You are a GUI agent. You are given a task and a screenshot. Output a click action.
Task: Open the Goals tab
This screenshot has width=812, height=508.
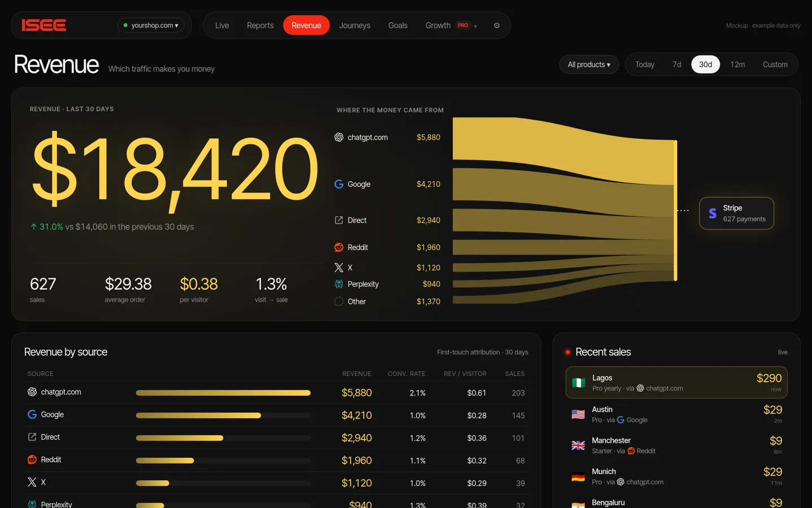(x=398, y=25)
